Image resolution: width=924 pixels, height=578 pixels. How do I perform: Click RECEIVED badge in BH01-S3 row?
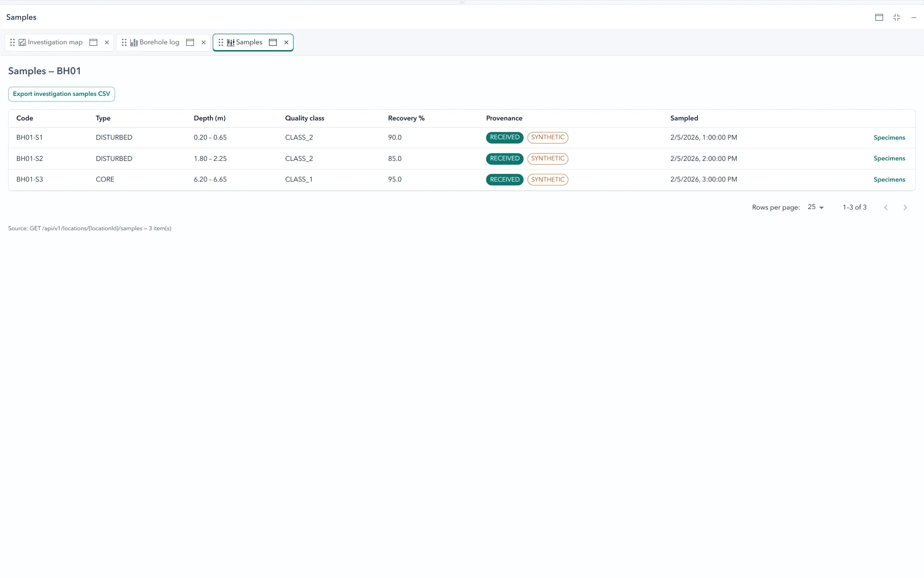(505, 180)
